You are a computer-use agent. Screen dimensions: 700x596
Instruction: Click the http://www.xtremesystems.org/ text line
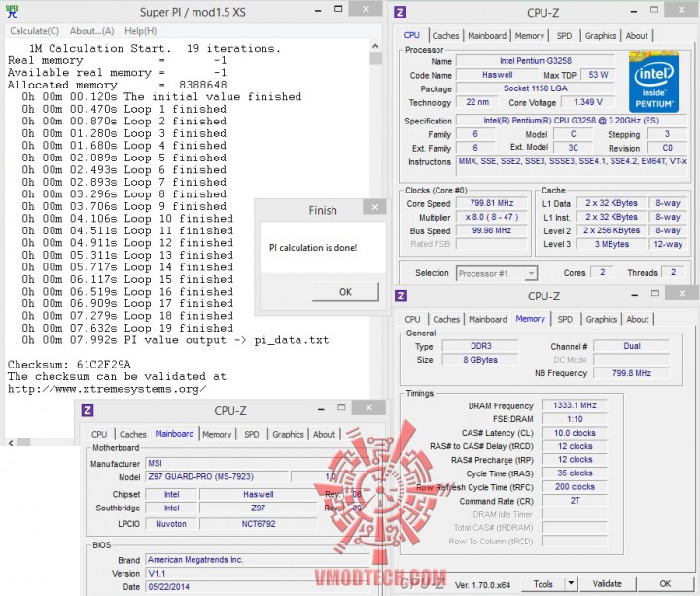click(x=107, y=389)
